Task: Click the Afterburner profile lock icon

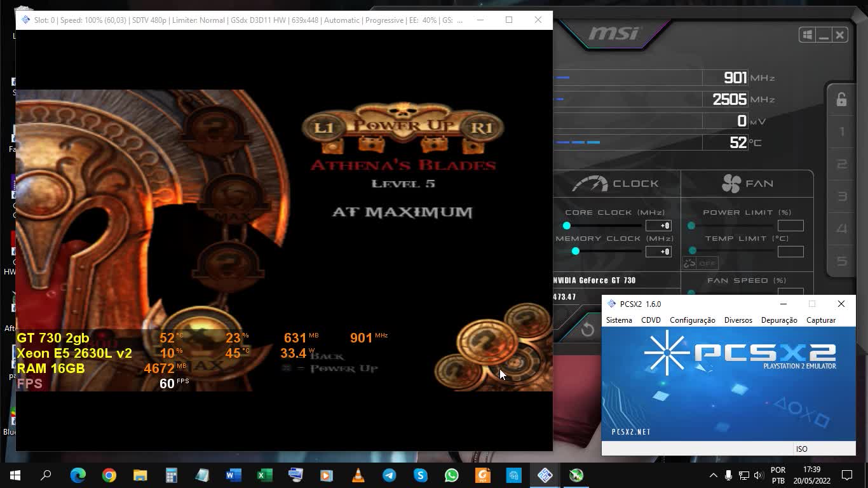Action: click(x=841, y=99)
